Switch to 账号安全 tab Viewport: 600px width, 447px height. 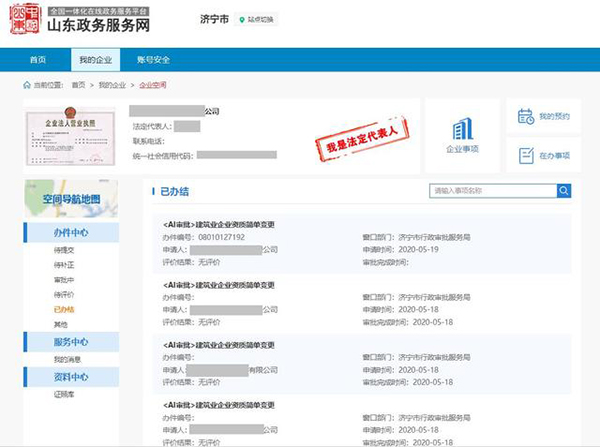click(153, 60)
